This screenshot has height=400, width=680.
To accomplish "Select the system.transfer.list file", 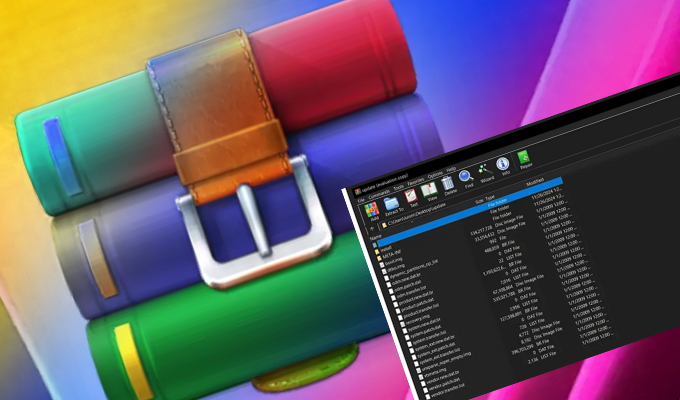I will pos(430,337).
